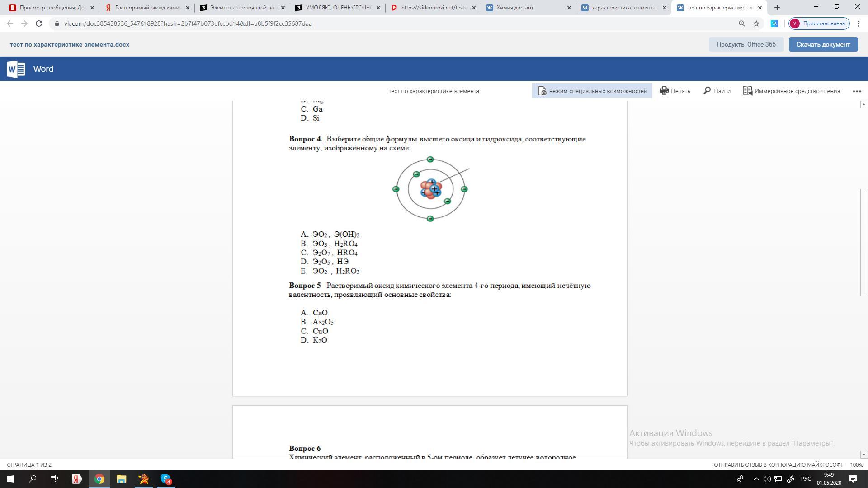Click the zoom magnifier in address bar
This screenshot has height=488, width=868.
pyautogui.click(x=741, y=23)
